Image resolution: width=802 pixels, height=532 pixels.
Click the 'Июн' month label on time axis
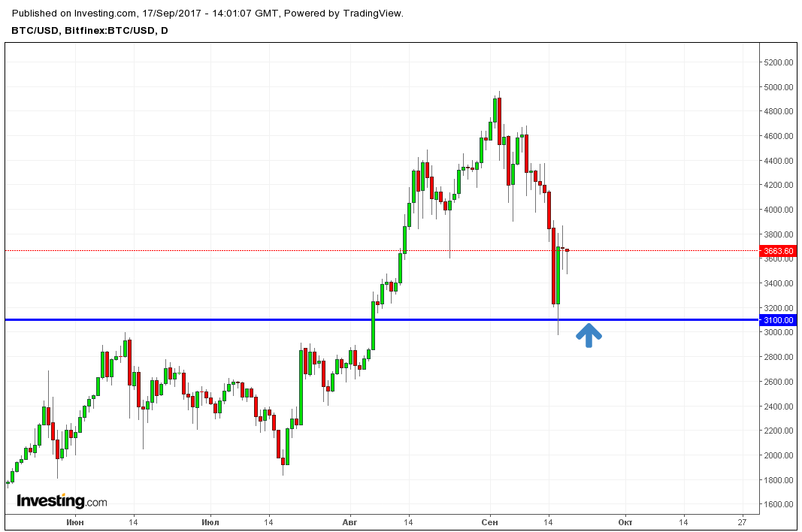pos(75,522)
